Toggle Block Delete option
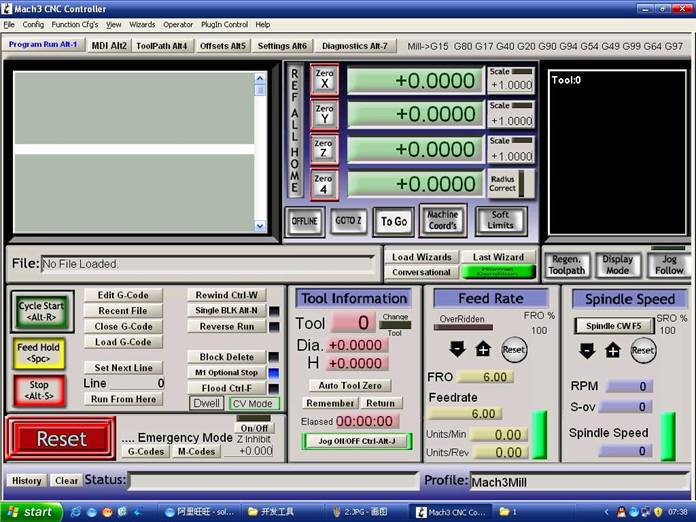The width and height of the screenshot is (696, 522). [x=226, y=357]
